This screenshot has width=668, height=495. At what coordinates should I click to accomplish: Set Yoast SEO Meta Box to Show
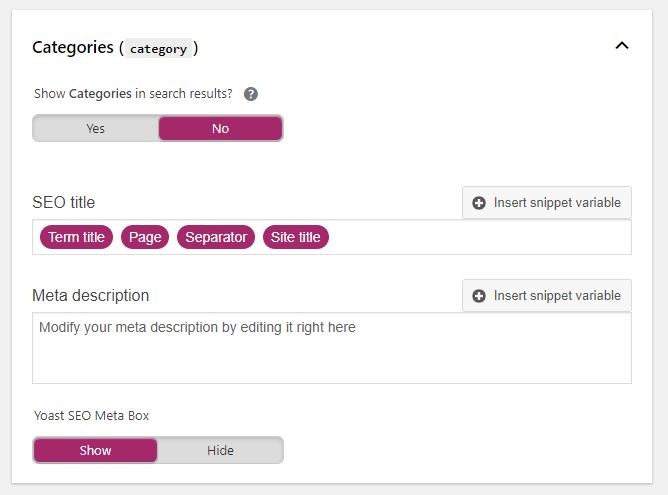pyautogui.click(x=95, y=450)
